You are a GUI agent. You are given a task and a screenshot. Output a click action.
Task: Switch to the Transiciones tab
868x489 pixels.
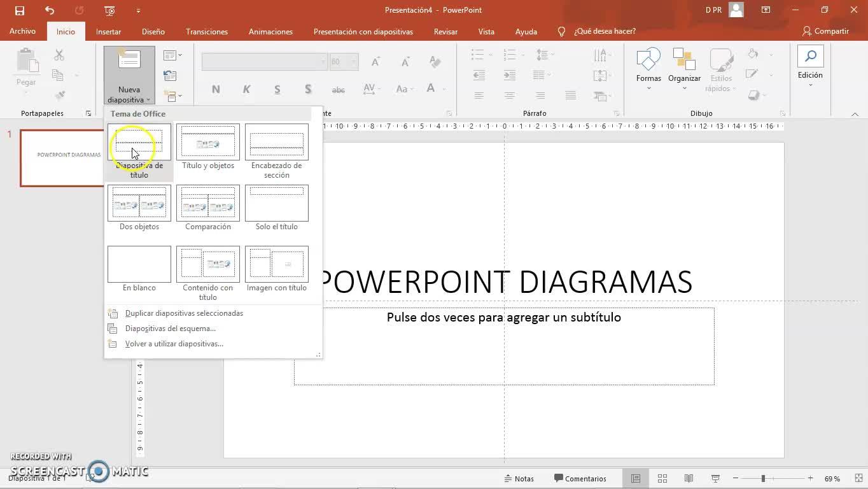pos(207,31)
